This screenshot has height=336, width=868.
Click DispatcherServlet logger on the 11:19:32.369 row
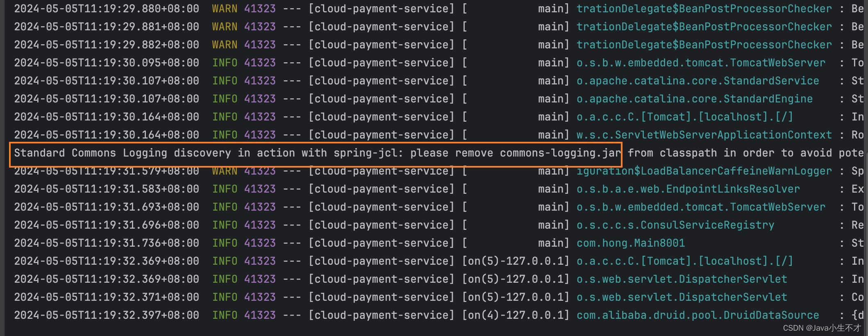point(682,279)
